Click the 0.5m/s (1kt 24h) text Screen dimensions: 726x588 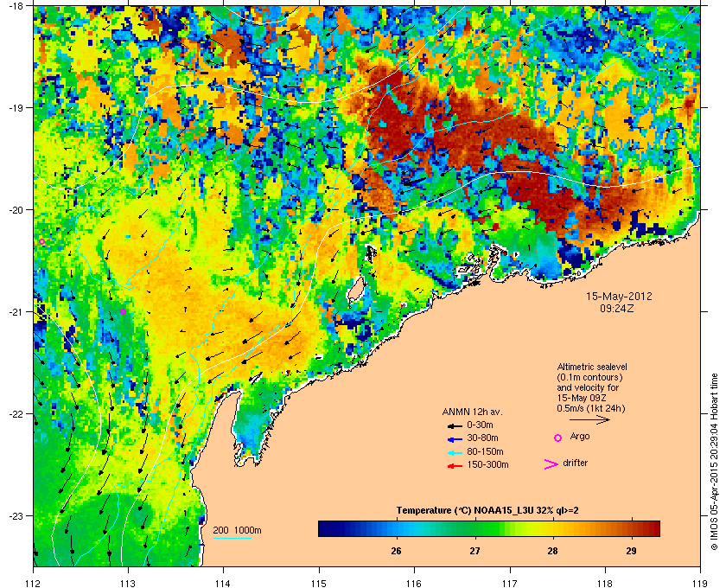(591, 409)
